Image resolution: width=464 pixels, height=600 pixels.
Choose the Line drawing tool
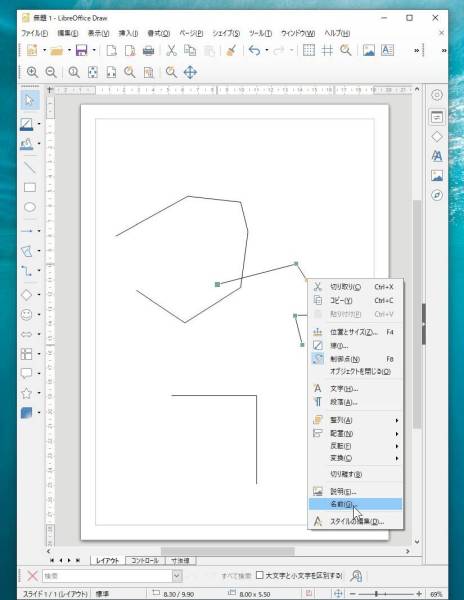30,168
